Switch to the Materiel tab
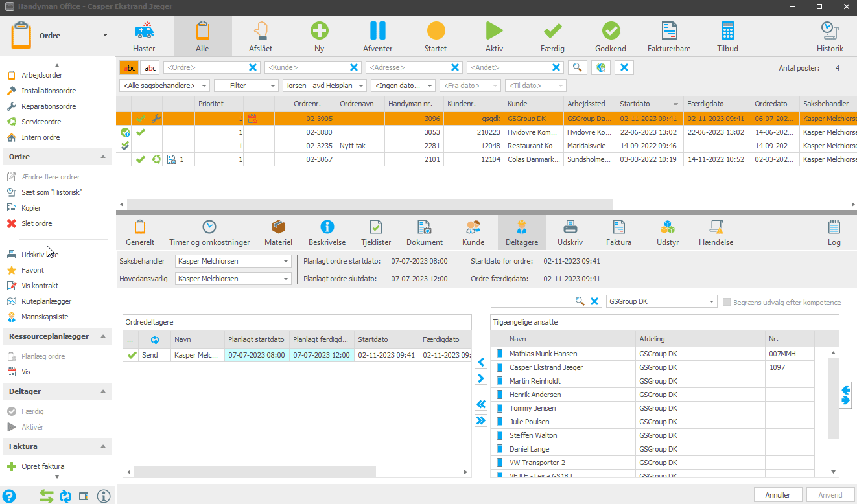 click(279, 233)
